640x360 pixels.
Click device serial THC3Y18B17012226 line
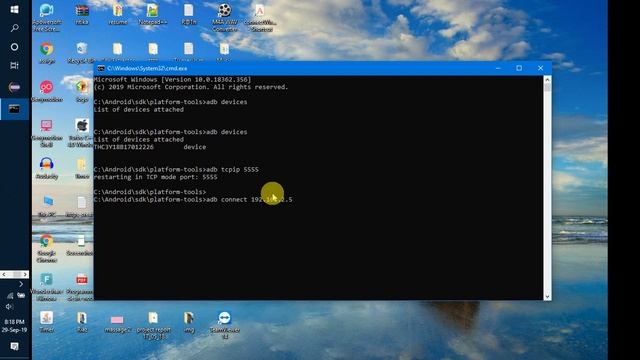[150, 147]
